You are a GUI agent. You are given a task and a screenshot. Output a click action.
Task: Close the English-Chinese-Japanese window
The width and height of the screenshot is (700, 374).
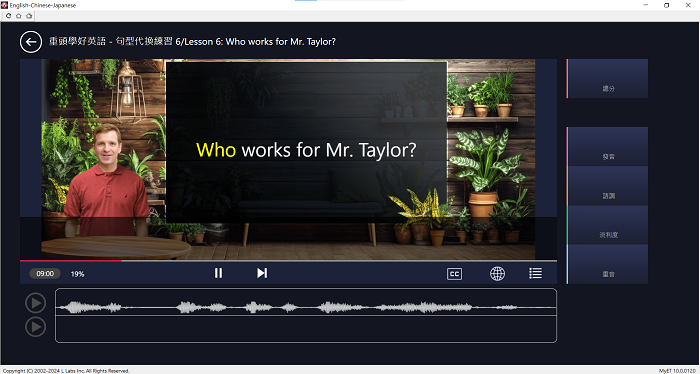[x=688, y=5]
